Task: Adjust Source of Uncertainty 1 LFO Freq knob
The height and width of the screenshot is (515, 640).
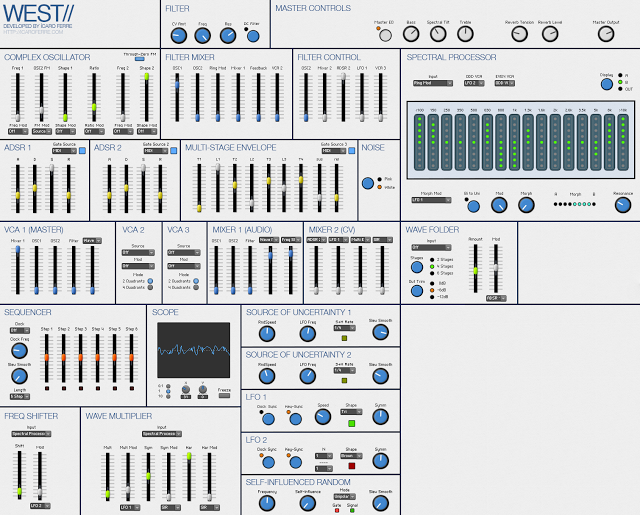Action: 307,333
